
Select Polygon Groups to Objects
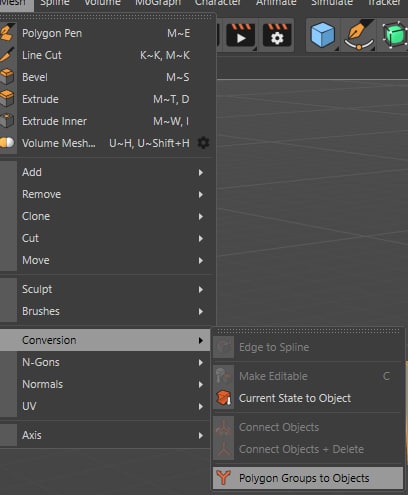coord(307,478)
